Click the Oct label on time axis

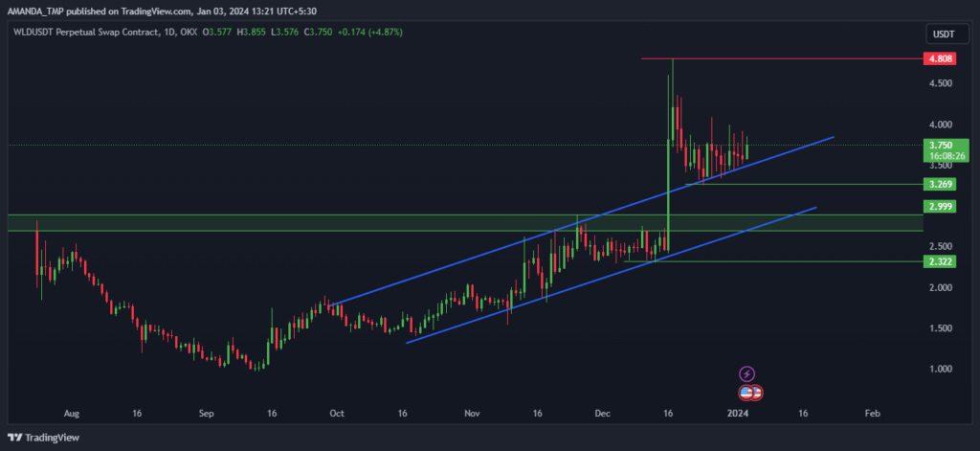coord(338,414)
